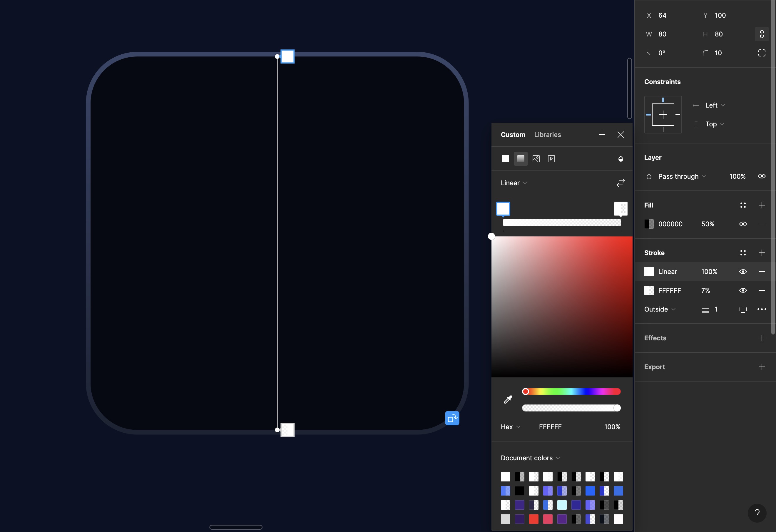Toggle visibility of the FFFFFF 7% stroke

742,290
